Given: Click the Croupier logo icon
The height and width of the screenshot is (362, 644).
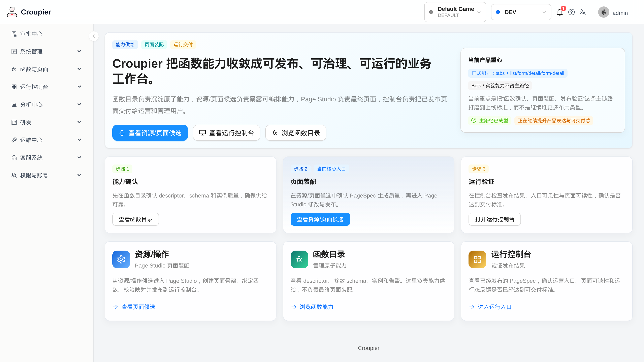Looking at the screenshot, I should [12, 12].
